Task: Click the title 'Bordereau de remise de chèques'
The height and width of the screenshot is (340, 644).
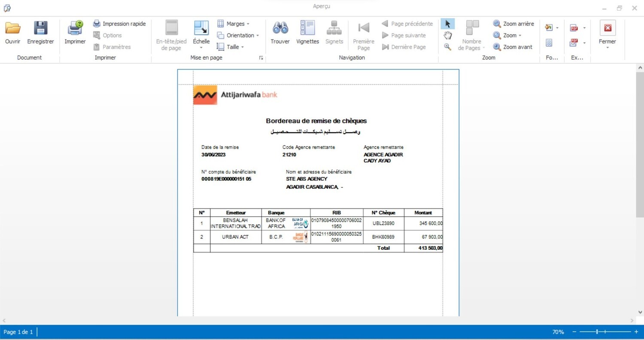Action: [x=316, y=121]
